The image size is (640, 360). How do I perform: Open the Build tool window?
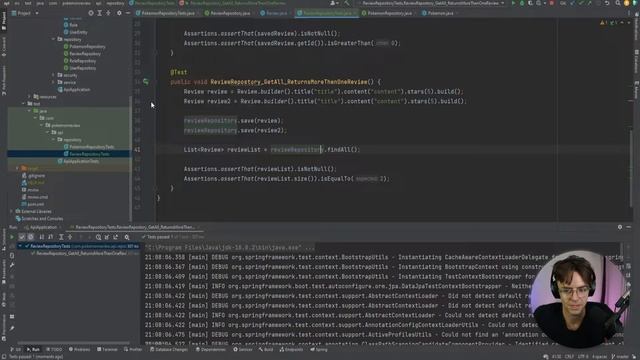pyautogui.click(x=266, y=349)
